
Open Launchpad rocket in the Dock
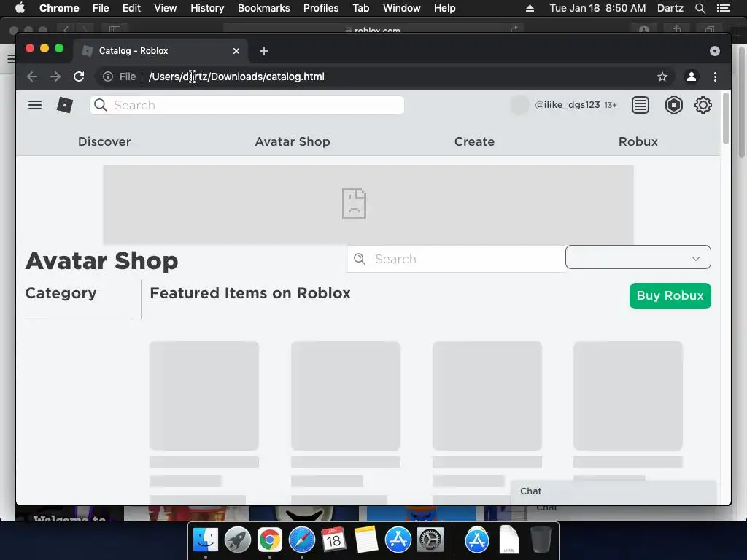click(237, 540)
